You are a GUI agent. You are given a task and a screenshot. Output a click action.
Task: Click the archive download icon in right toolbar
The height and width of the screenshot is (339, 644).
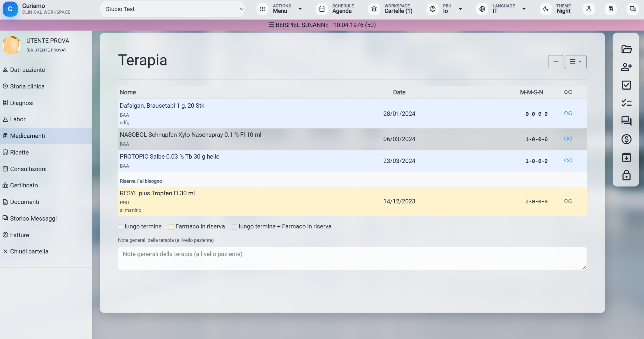(626, 157)
